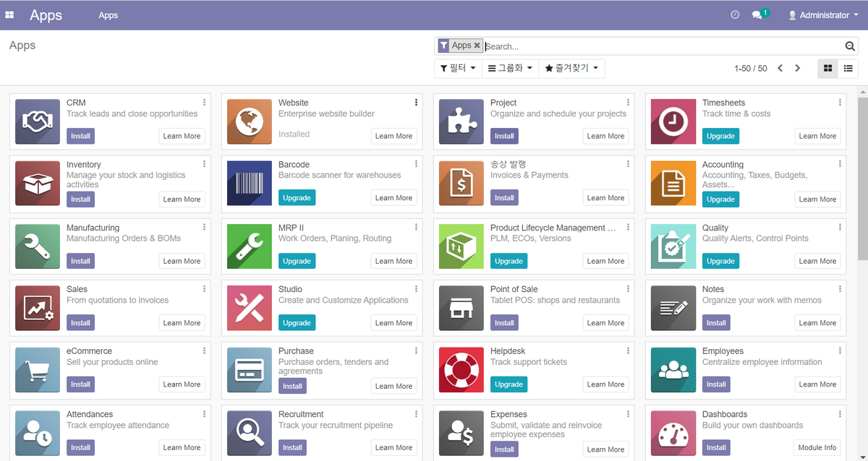The image size is (868, 461).
Task: Select the Inventory app icon
Action: [37, 184]
